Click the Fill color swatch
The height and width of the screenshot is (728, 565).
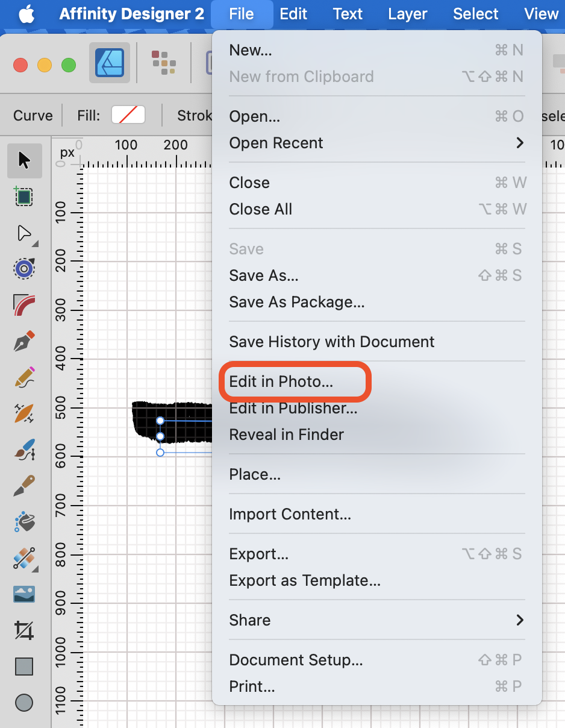pos(128,115)
